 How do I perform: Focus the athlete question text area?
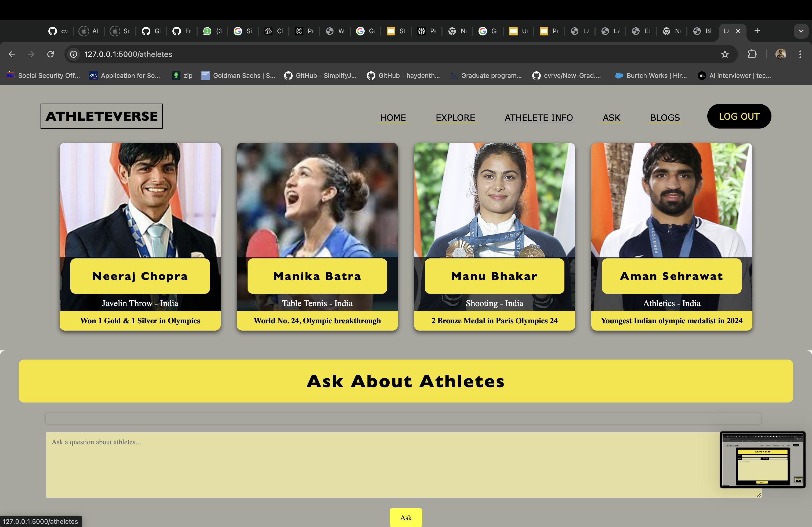pos(375,465)
